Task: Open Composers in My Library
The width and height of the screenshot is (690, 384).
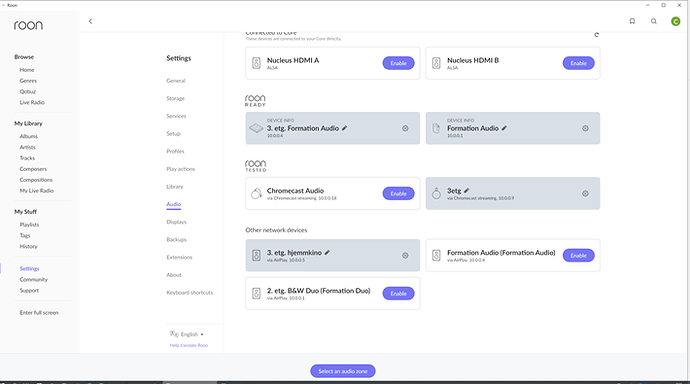Action: (x=33, y=169)
